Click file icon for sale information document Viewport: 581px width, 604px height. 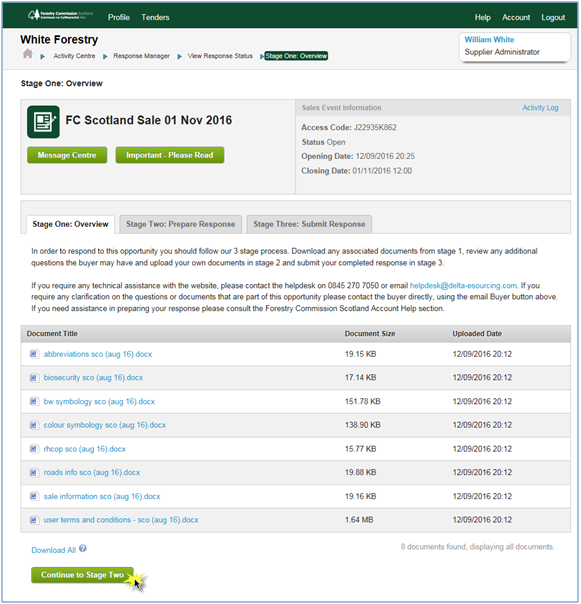34,496
